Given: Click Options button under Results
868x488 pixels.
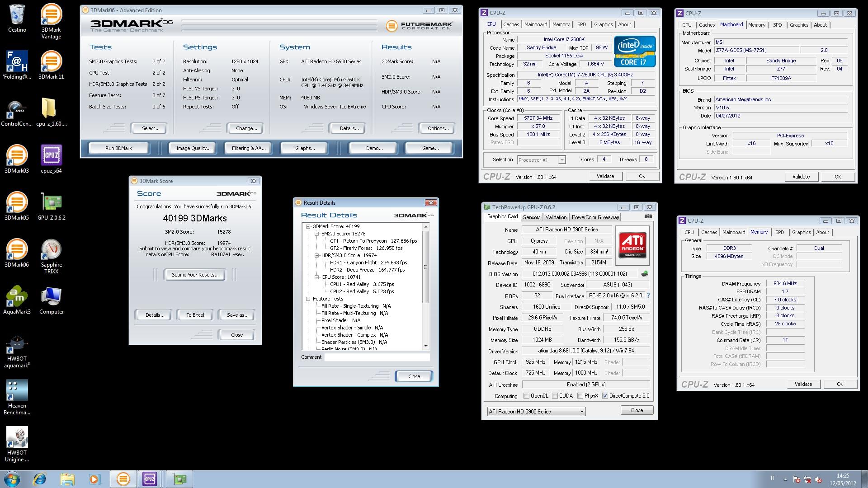Looking at the screenshot, I should tap(438, 128).
